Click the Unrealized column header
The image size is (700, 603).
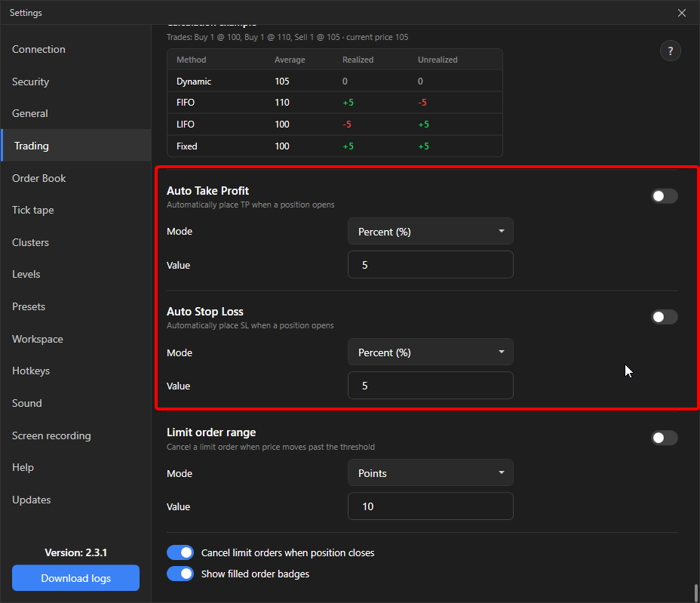437,60
